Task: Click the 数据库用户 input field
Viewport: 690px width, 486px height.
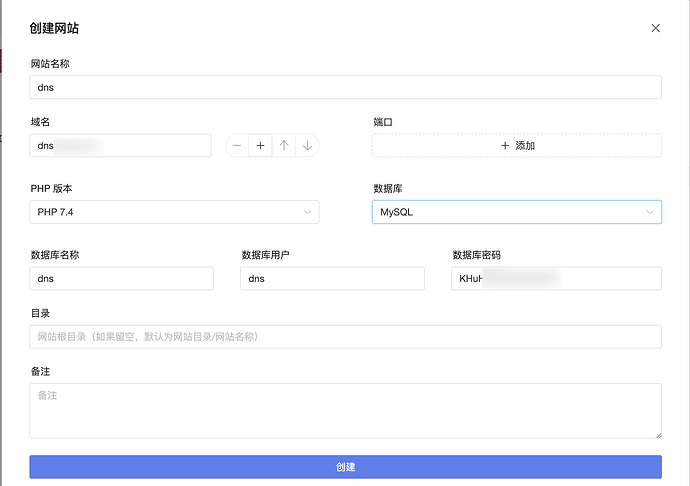Action: point(332,279)
